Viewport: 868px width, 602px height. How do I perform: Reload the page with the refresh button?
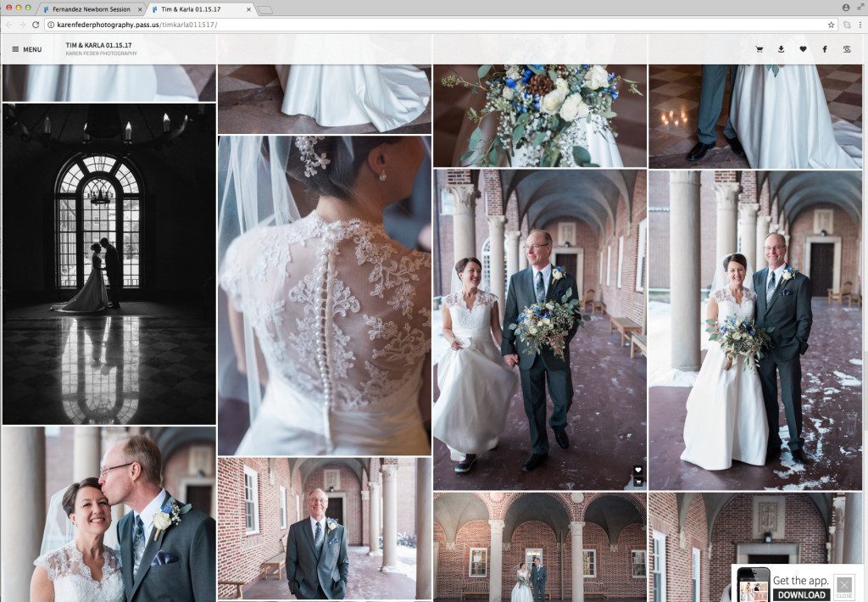36,25
